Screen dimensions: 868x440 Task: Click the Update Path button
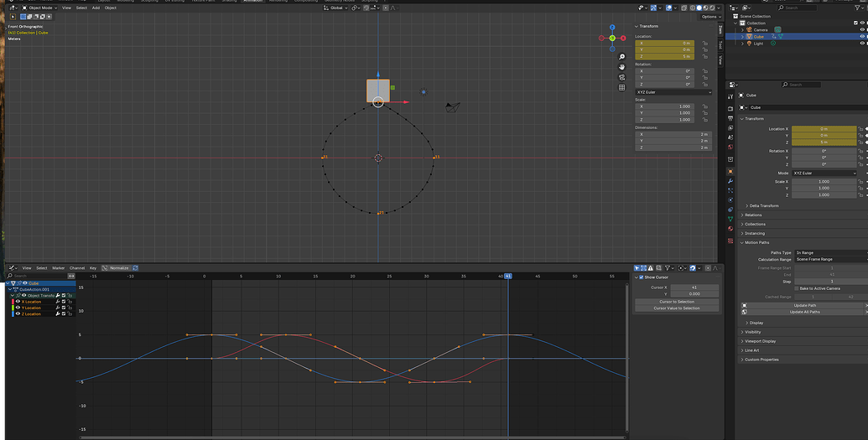[x=805, y=306]
